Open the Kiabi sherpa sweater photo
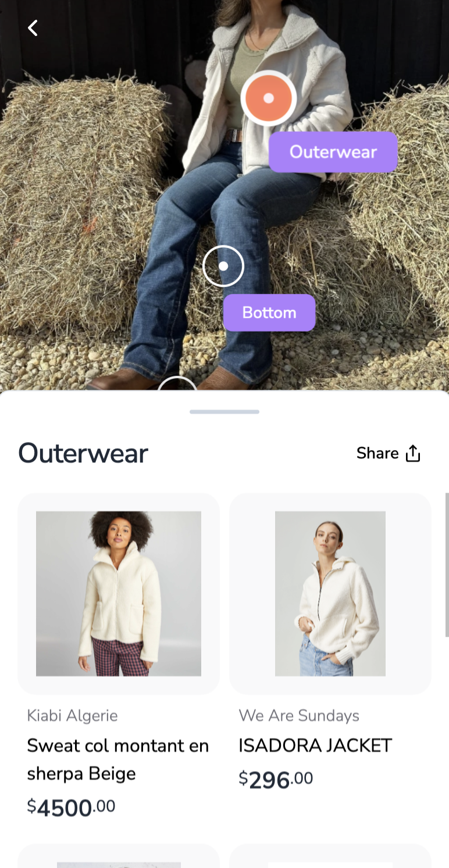449x868 pixels. [x=119, y=593]
